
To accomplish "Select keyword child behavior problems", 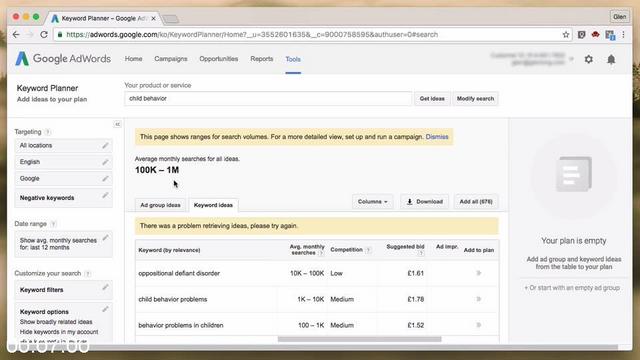I will (173, 299).
